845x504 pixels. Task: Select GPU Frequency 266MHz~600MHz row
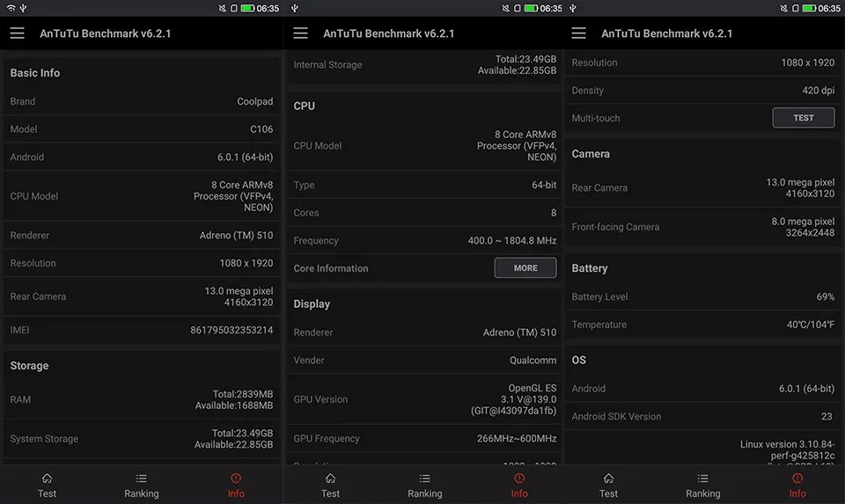[x=424, y=438]
